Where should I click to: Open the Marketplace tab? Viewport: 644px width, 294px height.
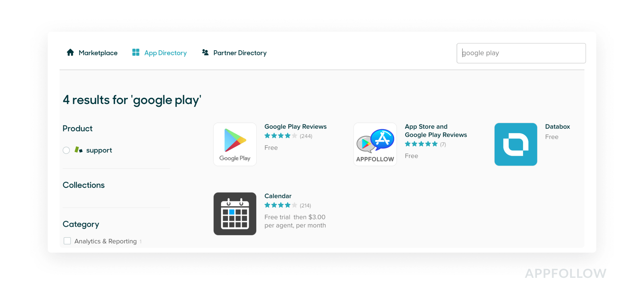point(98,53)
